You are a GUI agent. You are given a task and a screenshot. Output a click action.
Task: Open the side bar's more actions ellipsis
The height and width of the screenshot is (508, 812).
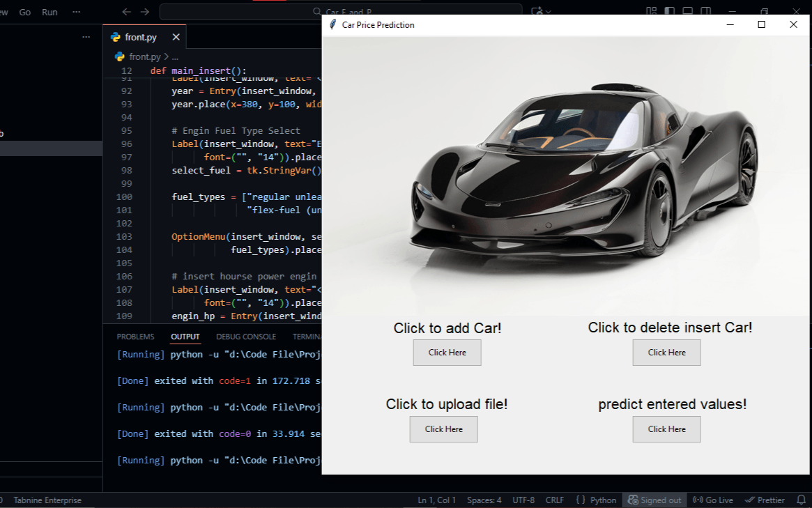coord(86,37)
